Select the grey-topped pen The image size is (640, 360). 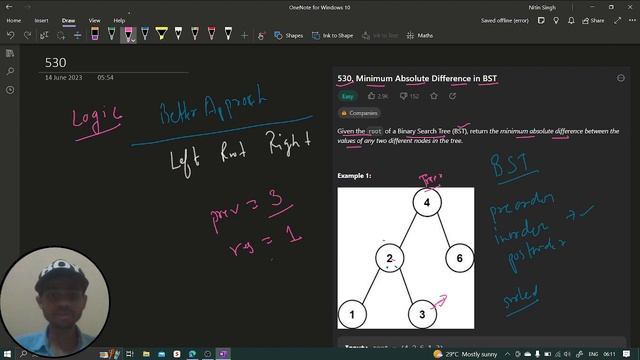coord(195,33)
